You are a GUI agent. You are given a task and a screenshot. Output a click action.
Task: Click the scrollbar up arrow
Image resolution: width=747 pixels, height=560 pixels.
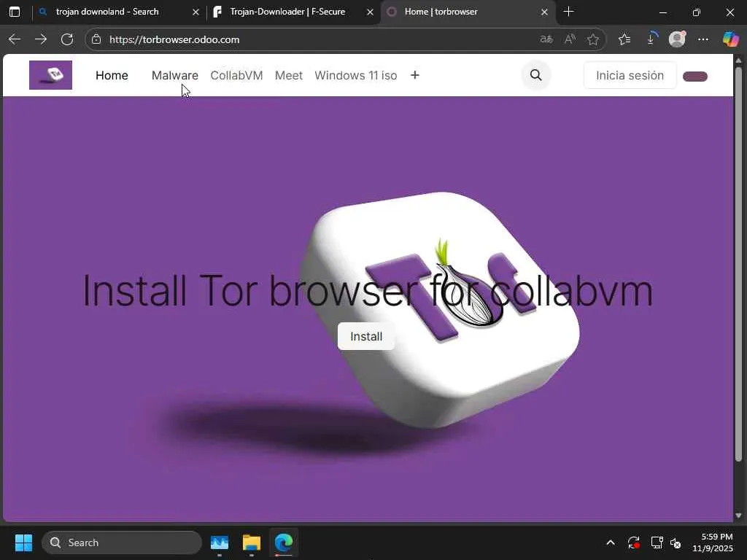(x=738, y=60)
